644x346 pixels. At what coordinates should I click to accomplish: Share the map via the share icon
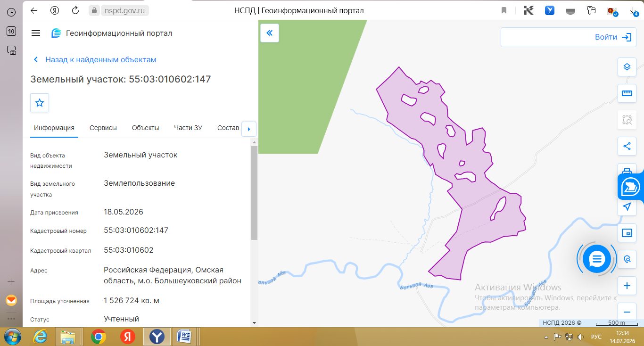[x=627, y=146]
